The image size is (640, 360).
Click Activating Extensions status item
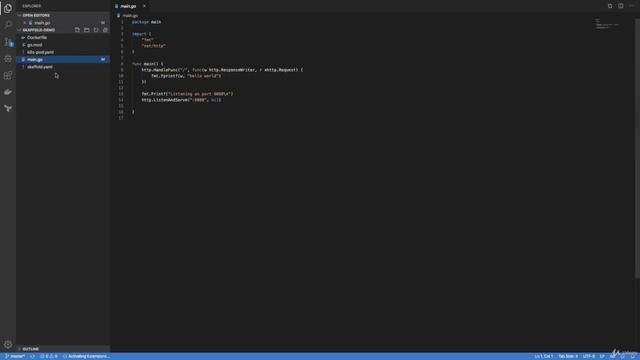86,356
